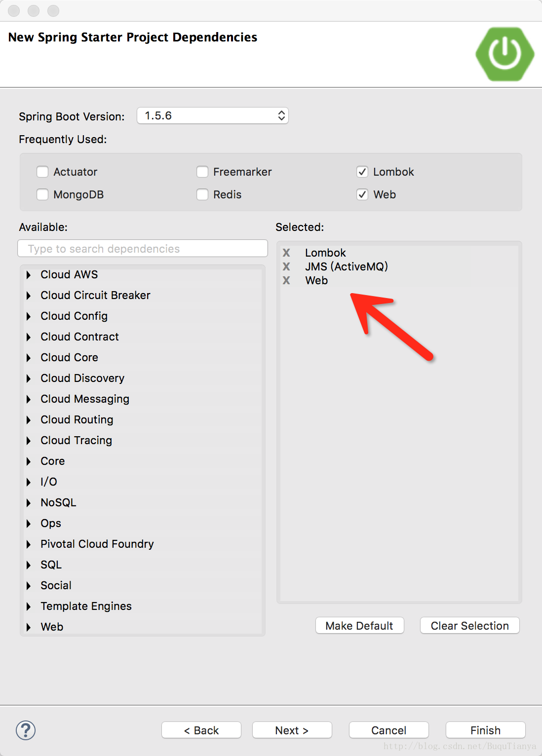Screen dimensions: 542x756
Task: Expand the Cloud Tracing category
Action: point(29,441)
